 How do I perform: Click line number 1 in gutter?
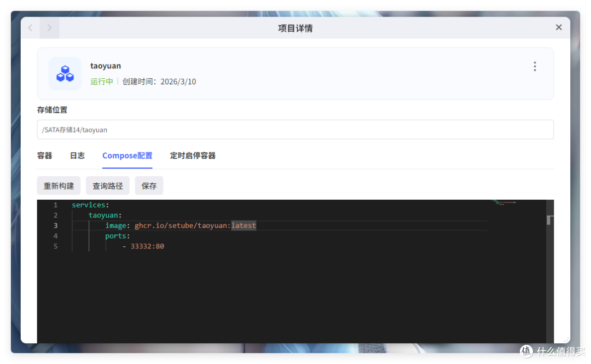pos(55,205)
